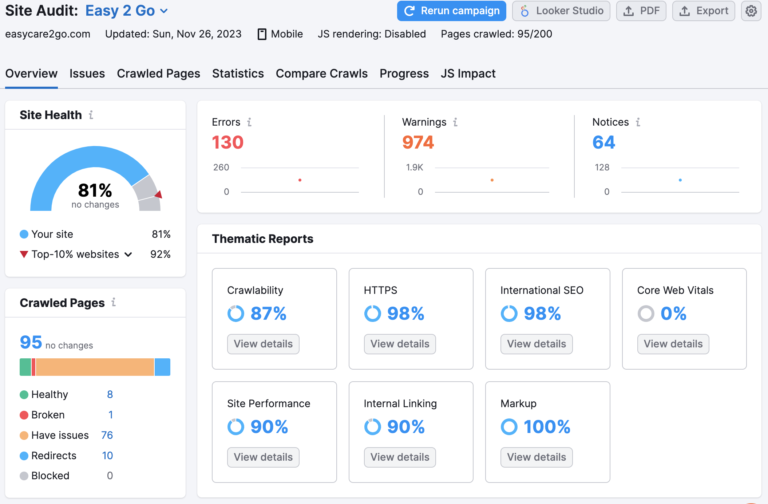Click the International SEO progress ring icon
This screenshot has width=768, height=504.
pos(509,313)
